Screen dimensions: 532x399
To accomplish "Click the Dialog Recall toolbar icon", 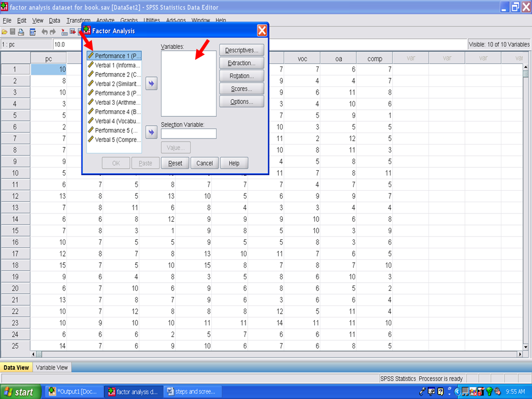I will pos(32,32).
